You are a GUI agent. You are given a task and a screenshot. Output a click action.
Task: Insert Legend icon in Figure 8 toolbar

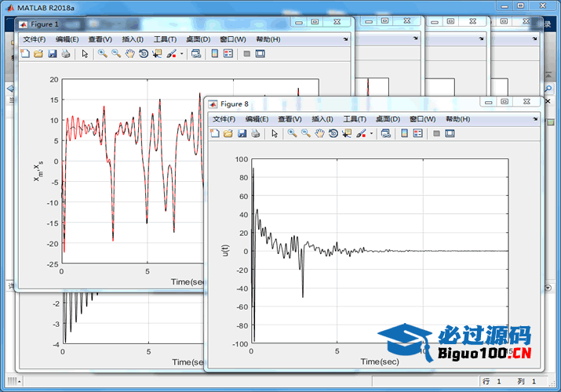pos(418,133)
